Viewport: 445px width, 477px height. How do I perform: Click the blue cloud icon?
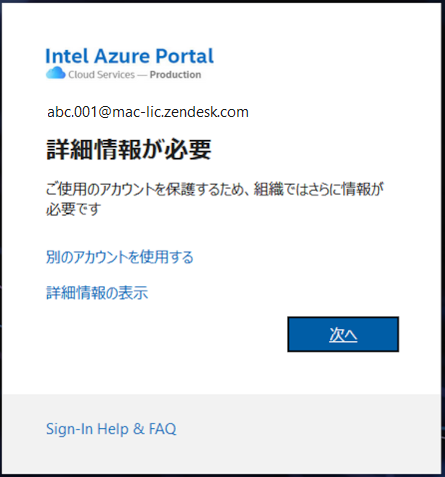tap(56, 73)
